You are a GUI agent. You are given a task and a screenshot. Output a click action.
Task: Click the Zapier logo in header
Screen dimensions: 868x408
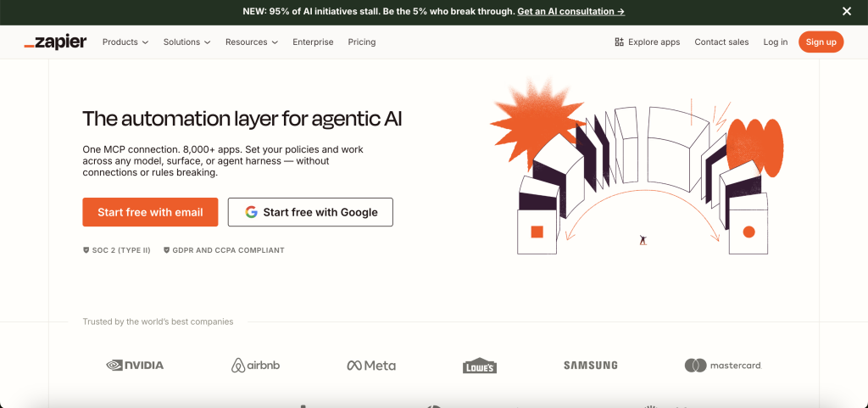coord(55,42)
